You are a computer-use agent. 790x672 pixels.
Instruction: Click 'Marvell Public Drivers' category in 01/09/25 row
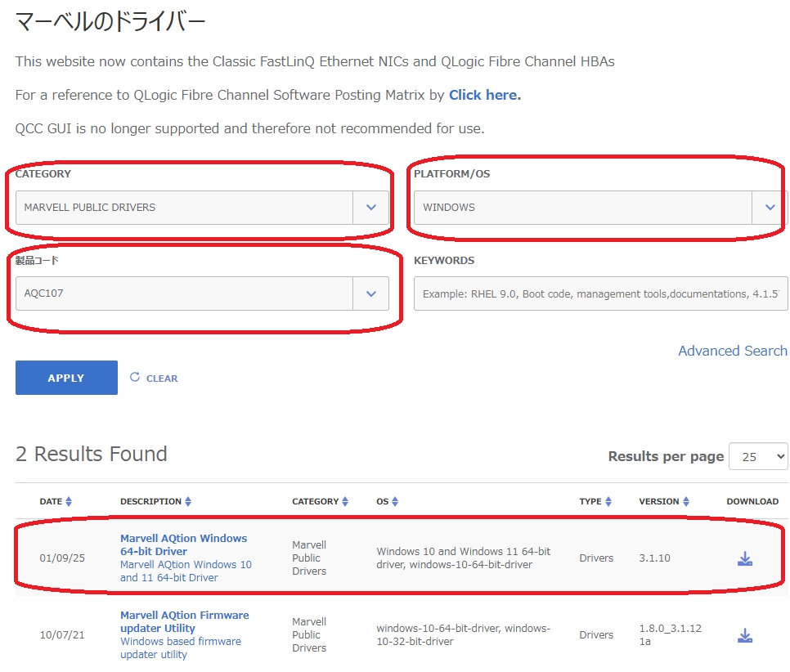point(309,558)
